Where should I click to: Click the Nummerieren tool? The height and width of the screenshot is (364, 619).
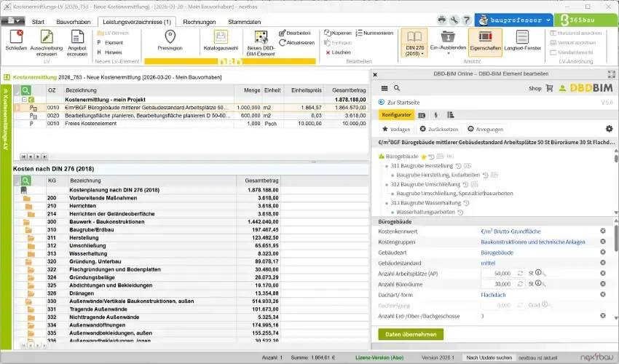(x=374, y=33)
